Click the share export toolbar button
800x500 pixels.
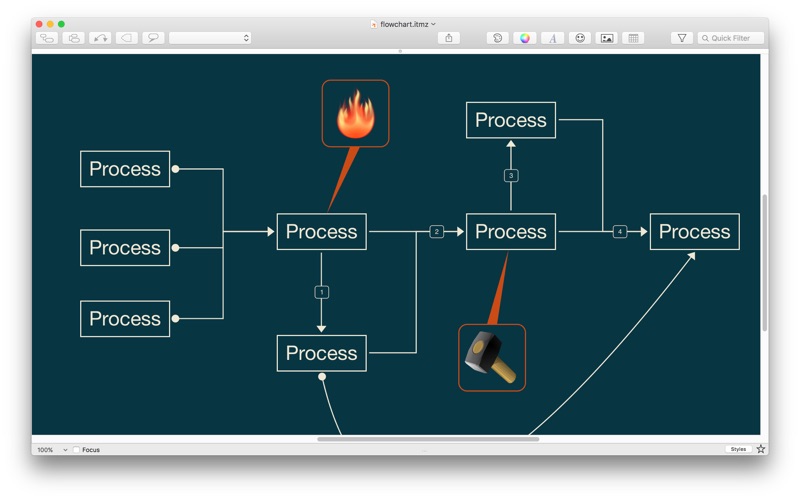pyautogui.click(x=448, y=38)
